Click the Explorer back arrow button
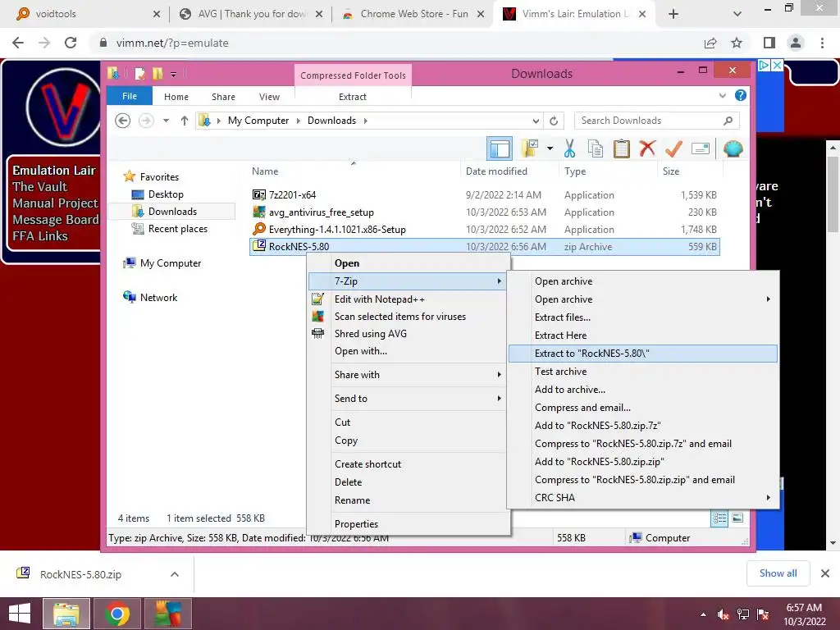Image resolution: width=840 pixels, height=630 pixels. pyautogui.click(x=123, y=121)
